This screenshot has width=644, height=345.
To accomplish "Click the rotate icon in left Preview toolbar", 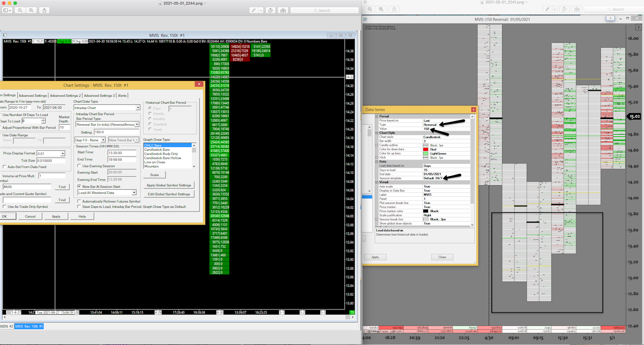I will (x=270, y=10).
